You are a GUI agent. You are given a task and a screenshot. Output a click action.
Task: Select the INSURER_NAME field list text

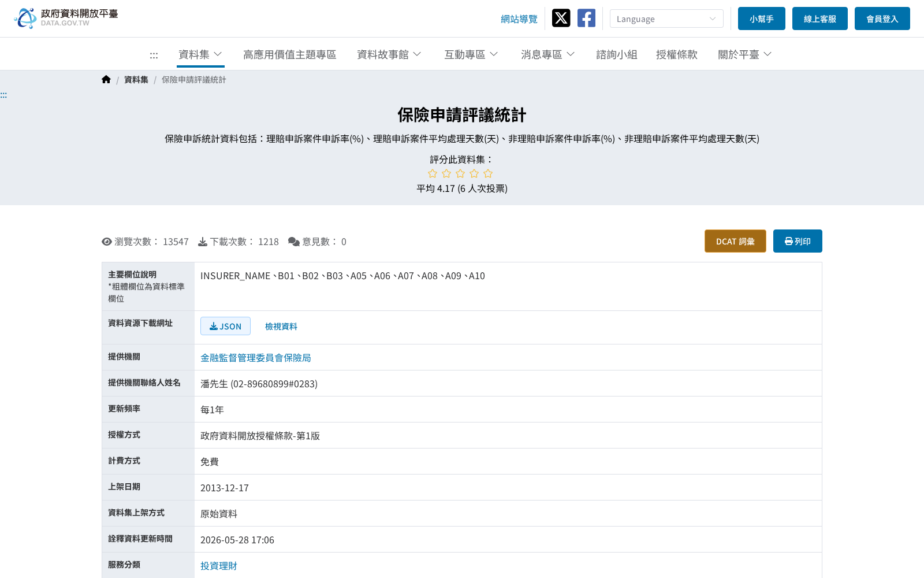[342, 276]
